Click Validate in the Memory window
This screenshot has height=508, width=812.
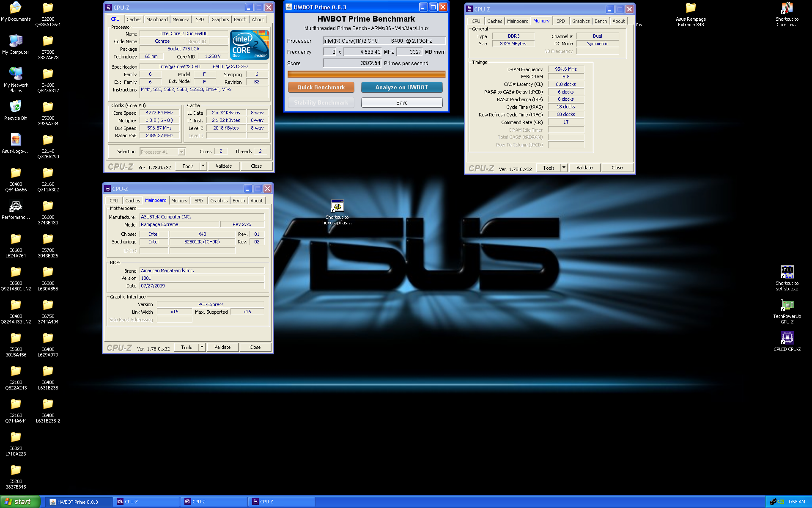point(584,168)
